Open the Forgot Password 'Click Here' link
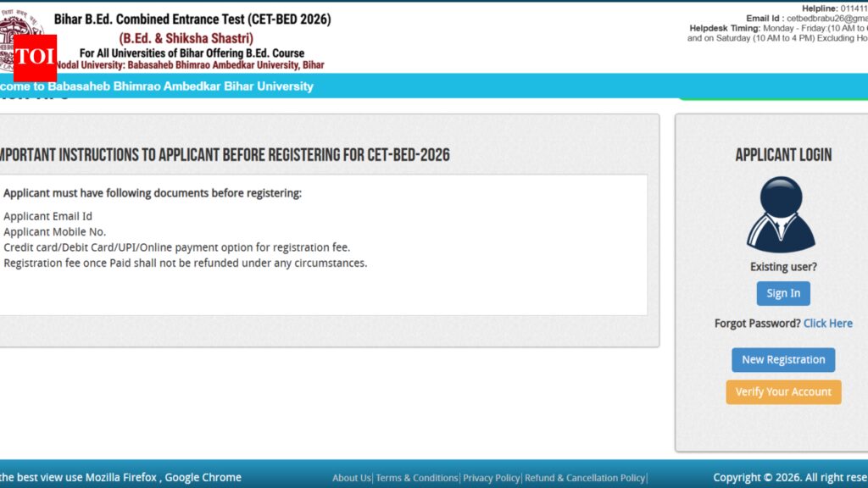The width and height of the screenshot is (868, 488). click(x=827, y=324)
